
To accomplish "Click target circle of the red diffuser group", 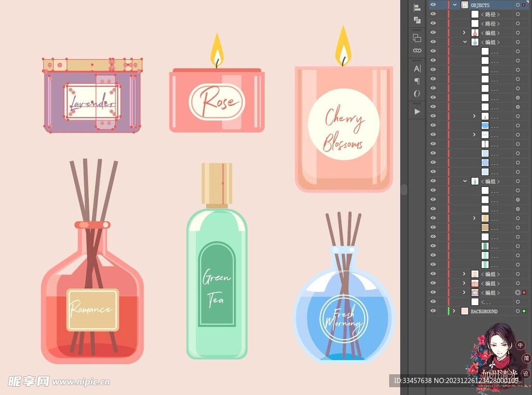I will [518, 33].
